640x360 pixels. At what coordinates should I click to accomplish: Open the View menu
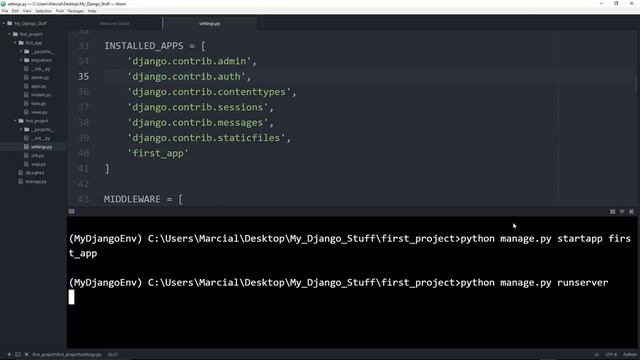click(27, 11)
